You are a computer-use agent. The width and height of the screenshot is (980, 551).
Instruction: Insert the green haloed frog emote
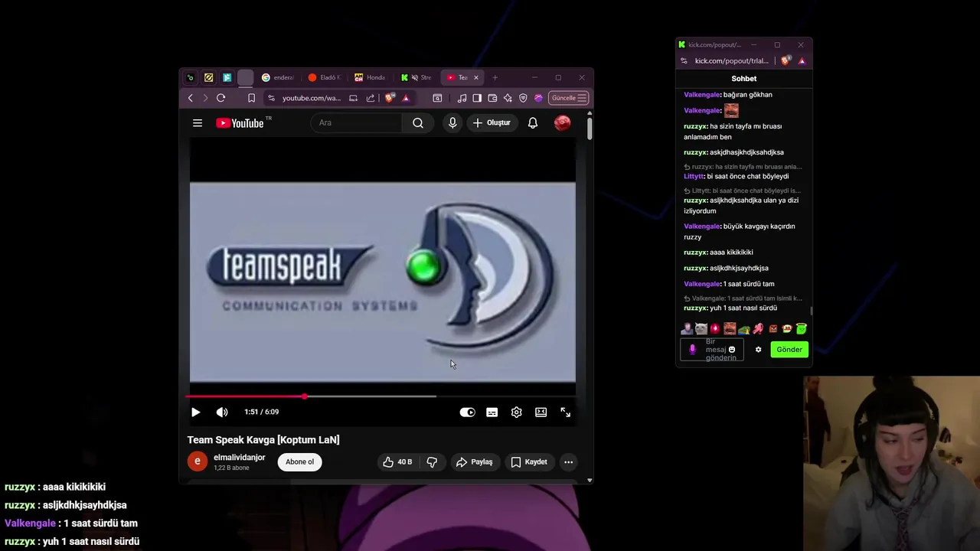802,329
